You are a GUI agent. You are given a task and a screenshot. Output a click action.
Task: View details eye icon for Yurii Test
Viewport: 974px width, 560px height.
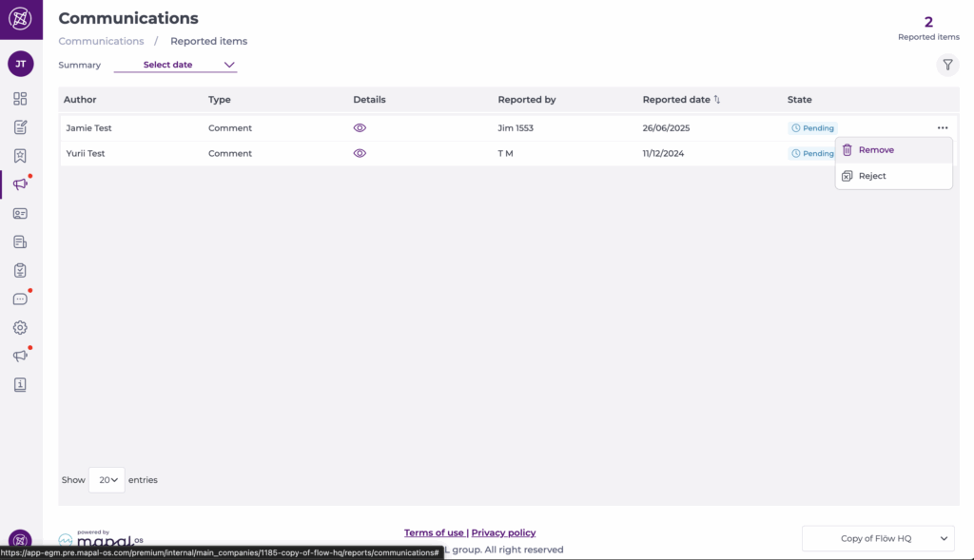[360, 153]
